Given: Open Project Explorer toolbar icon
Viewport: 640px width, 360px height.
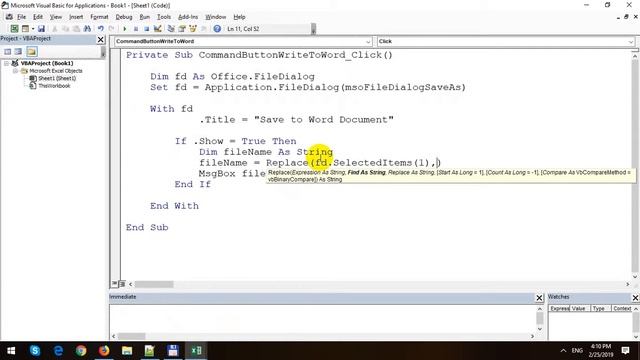Looking at the screenshot, I should coord(171,29).
